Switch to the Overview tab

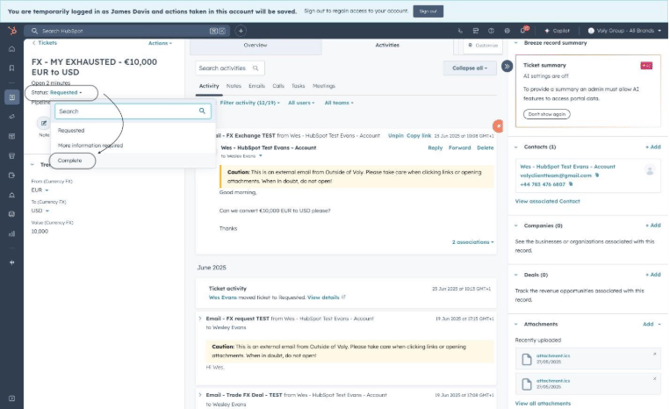pos(255,45)
